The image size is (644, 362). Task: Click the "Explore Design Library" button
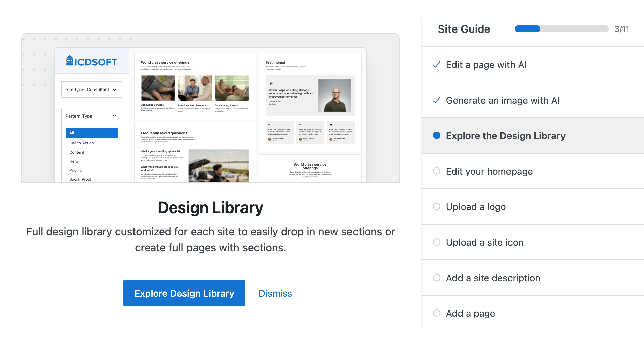[184, 293]
